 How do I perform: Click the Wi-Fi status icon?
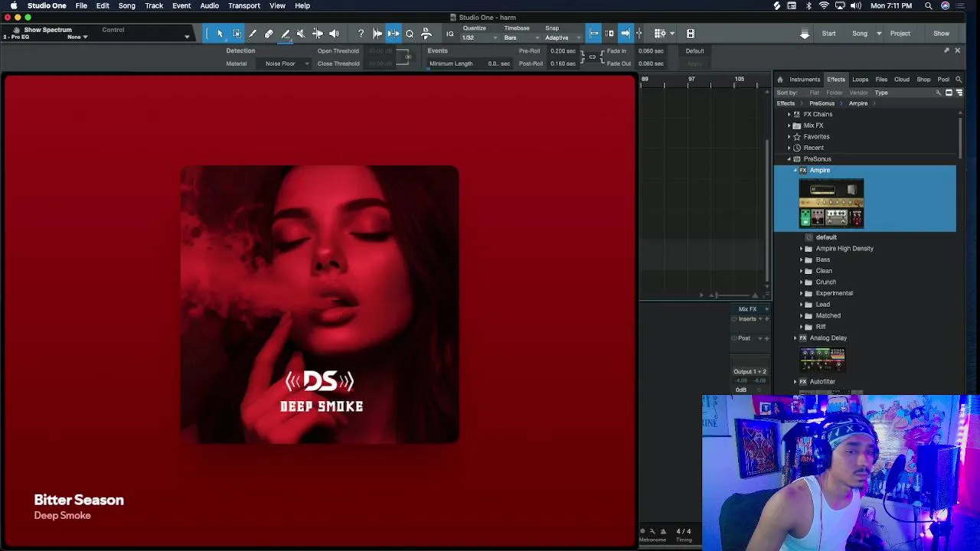824,6
